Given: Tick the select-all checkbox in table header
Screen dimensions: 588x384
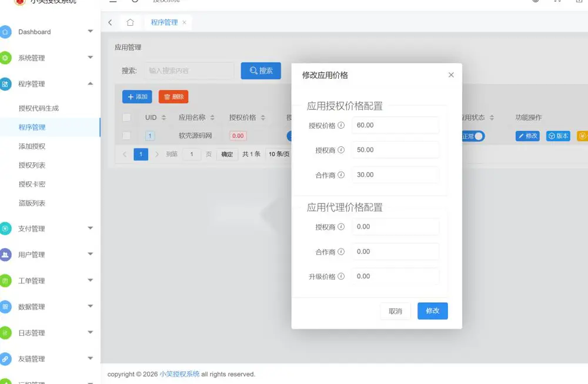Looking at the screenshot, I should (127, 118).
